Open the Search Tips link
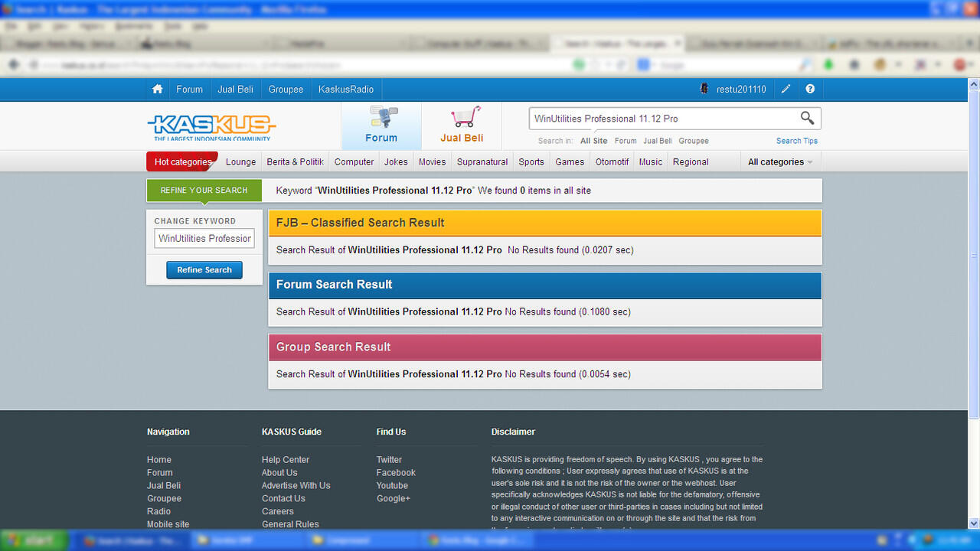 point(797,141)
